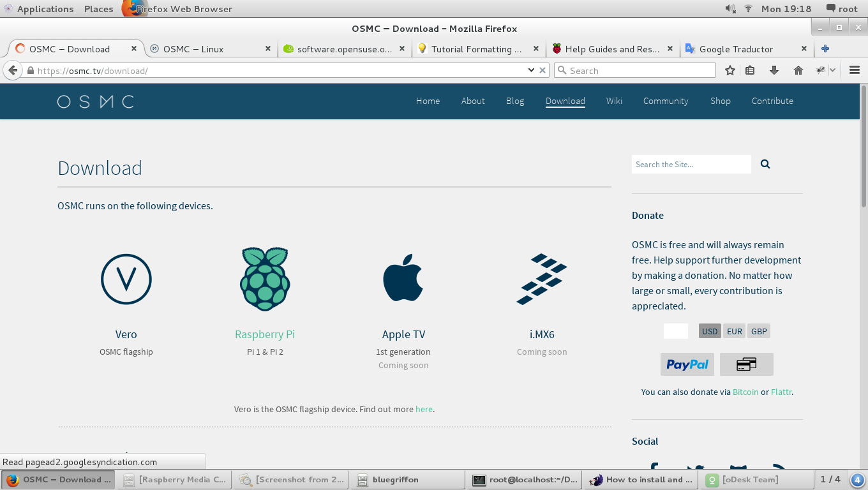This screenshot has height=490, width=868.
Task: Switch to Tutorial Formatting tab
Action: tap(479, 48)
